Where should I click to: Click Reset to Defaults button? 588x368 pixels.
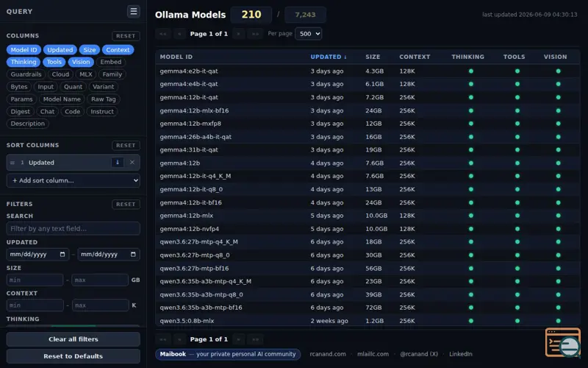[x=73, y=356]
